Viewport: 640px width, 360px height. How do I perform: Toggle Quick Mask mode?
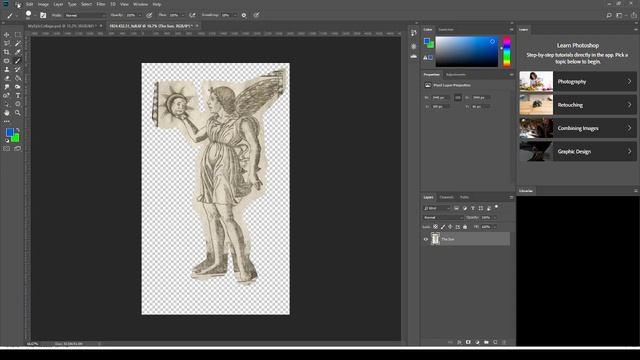7,149
